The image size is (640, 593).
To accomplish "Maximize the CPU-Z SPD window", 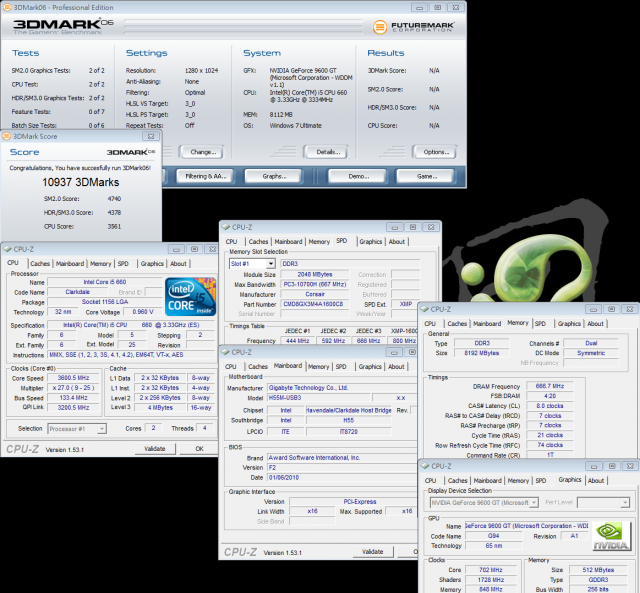I will 413,227.
